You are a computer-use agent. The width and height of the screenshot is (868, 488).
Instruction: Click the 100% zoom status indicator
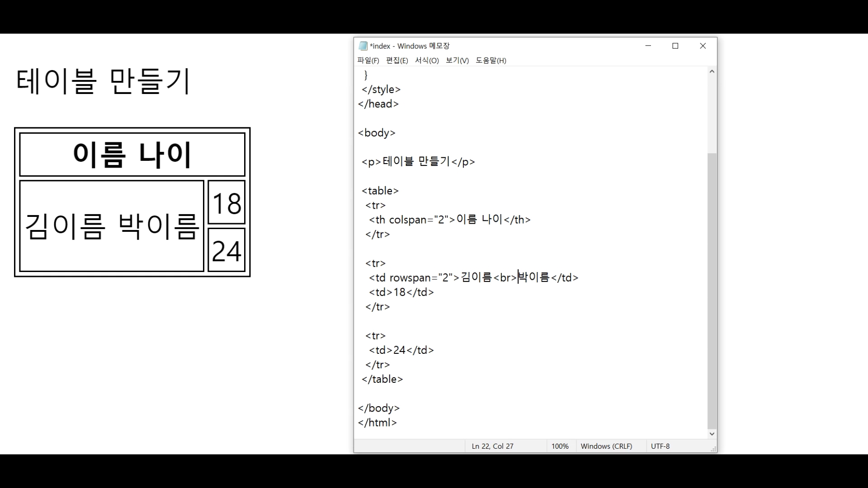(x=560, y=446)
